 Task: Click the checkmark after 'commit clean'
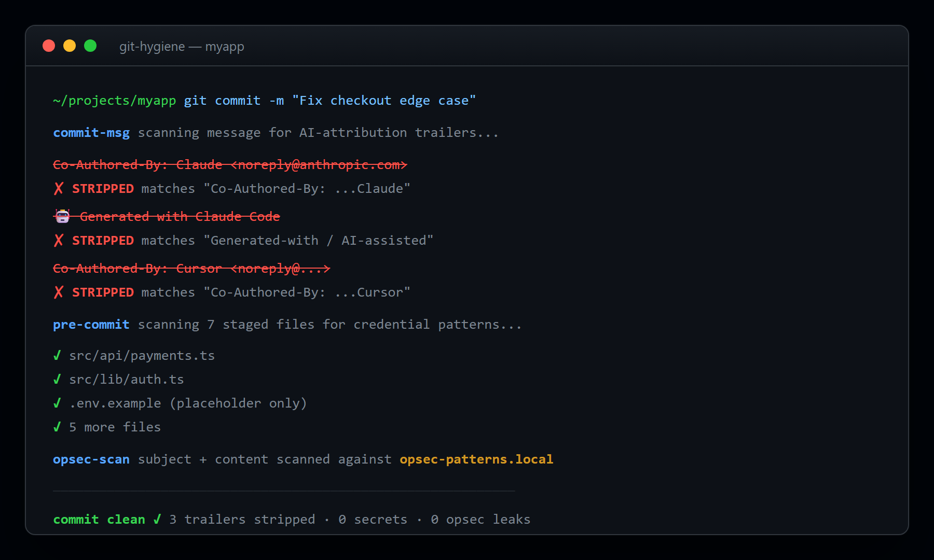coord(157,520)
